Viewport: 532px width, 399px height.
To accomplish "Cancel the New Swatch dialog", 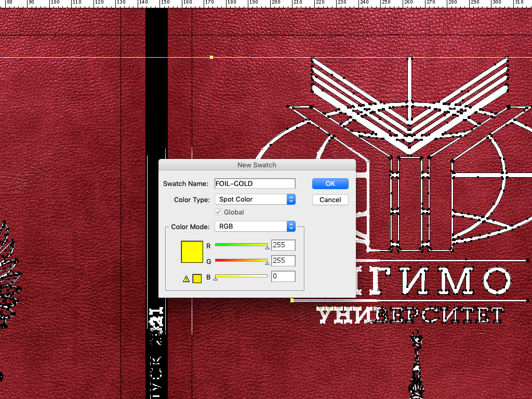I will tap(330, 199).
